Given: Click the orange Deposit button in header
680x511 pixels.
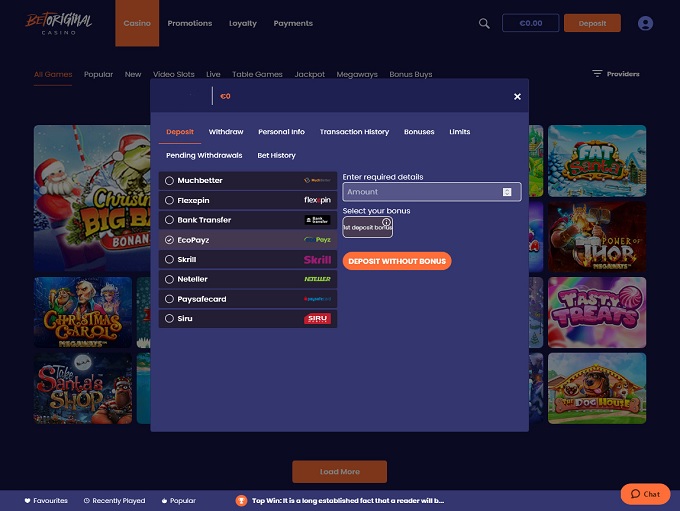Looking at the screenshot, I should [x=592, y=23].
